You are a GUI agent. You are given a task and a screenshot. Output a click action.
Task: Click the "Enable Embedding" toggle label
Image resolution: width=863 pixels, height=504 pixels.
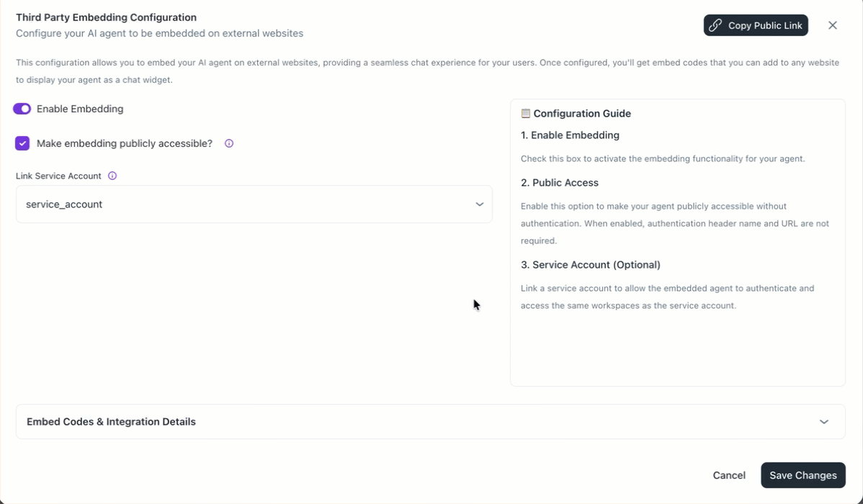click(80, 109)
